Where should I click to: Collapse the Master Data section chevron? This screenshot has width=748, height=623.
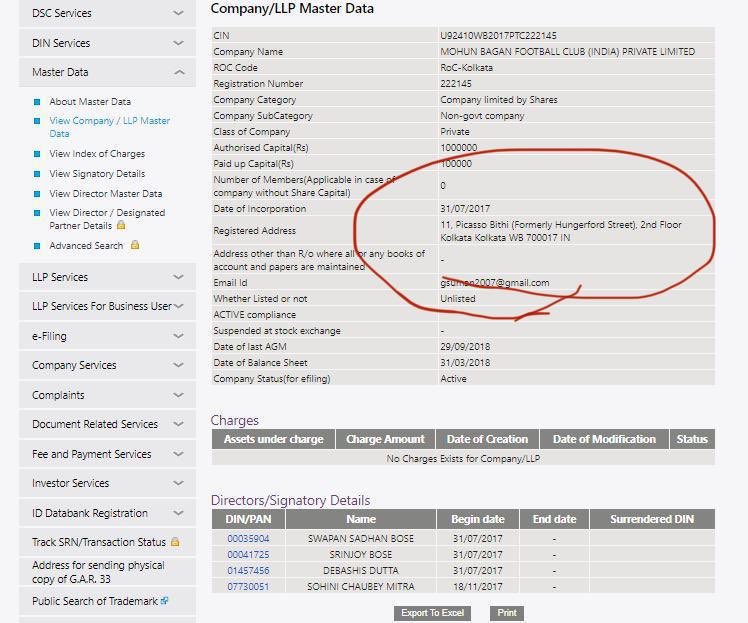coord(179,72)
